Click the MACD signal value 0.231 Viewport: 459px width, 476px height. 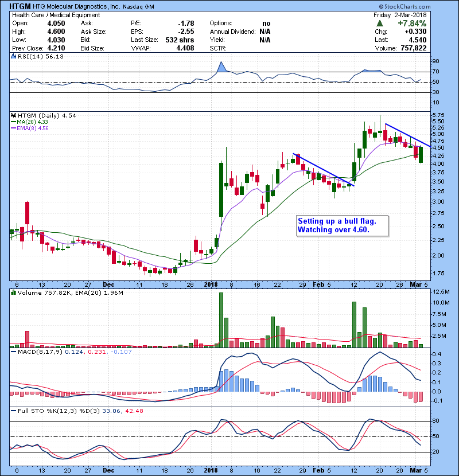point(96,352)
